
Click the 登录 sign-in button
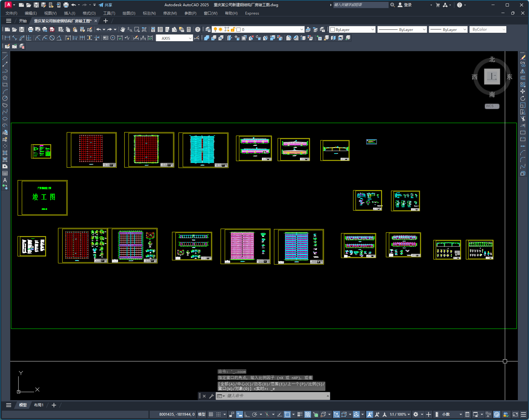(x=405, y=5)
